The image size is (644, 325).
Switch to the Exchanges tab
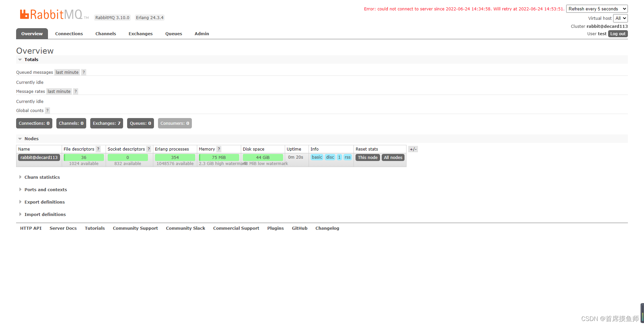point(141,34)
